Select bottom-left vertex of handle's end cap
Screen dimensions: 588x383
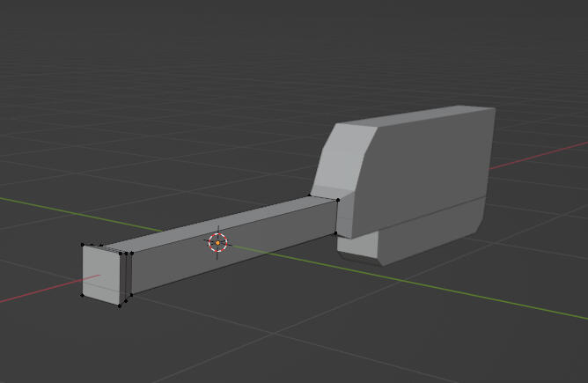(82, 295)
